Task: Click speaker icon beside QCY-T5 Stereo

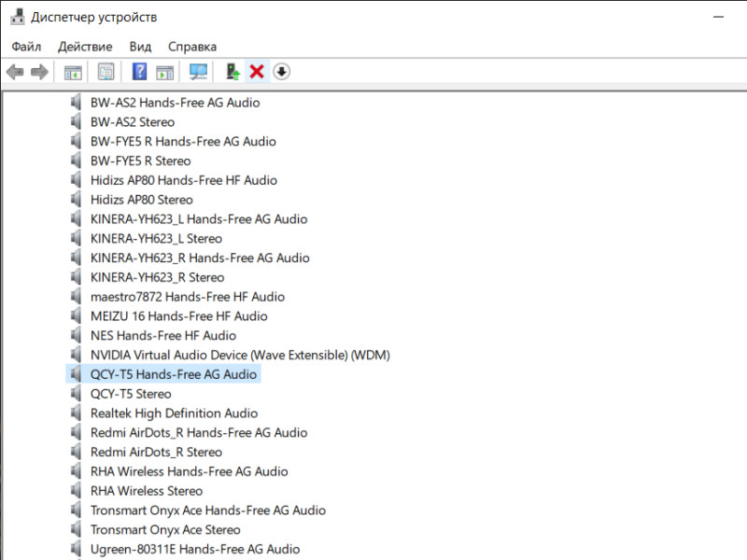Action: [x=76, y=394]
